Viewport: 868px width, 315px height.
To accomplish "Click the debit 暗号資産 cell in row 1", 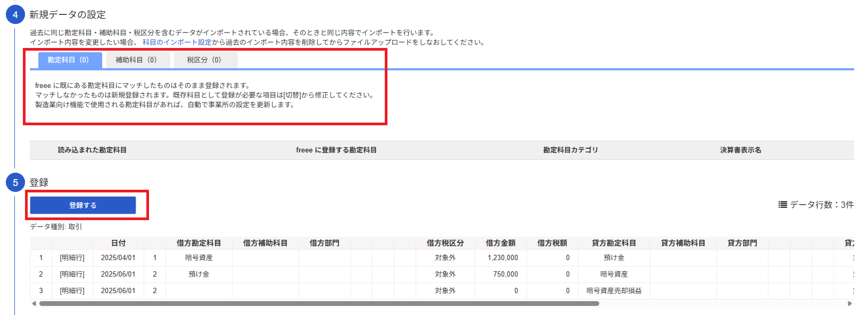I will tap(199, 258).
